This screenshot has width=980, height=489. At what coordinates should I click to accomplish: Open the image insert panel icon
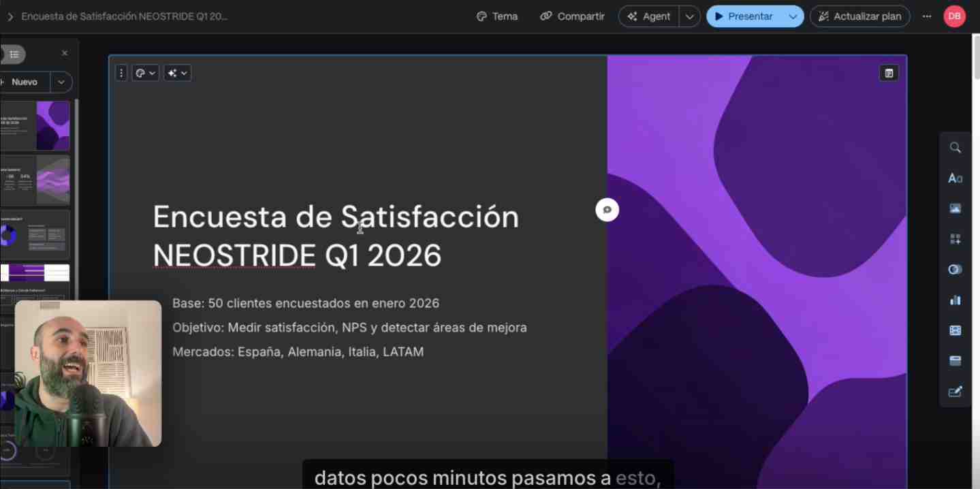955,208
